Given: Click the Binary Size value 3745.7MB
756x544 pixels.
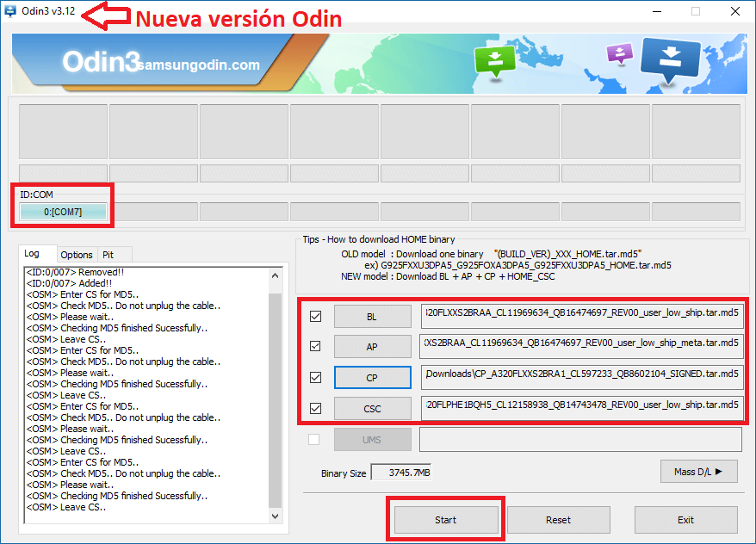Looking at the screenshot, I should 400,473.
